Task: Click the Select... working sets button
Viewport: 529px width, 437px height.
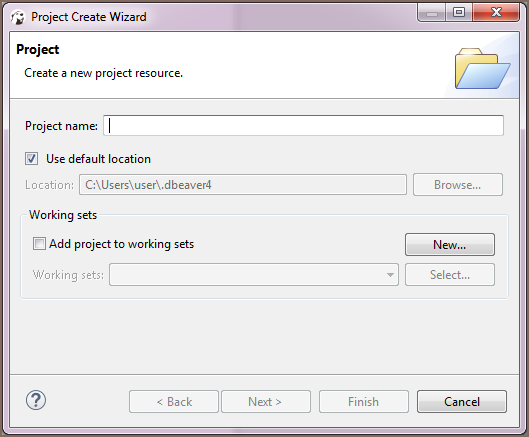Action: [450, 275]
